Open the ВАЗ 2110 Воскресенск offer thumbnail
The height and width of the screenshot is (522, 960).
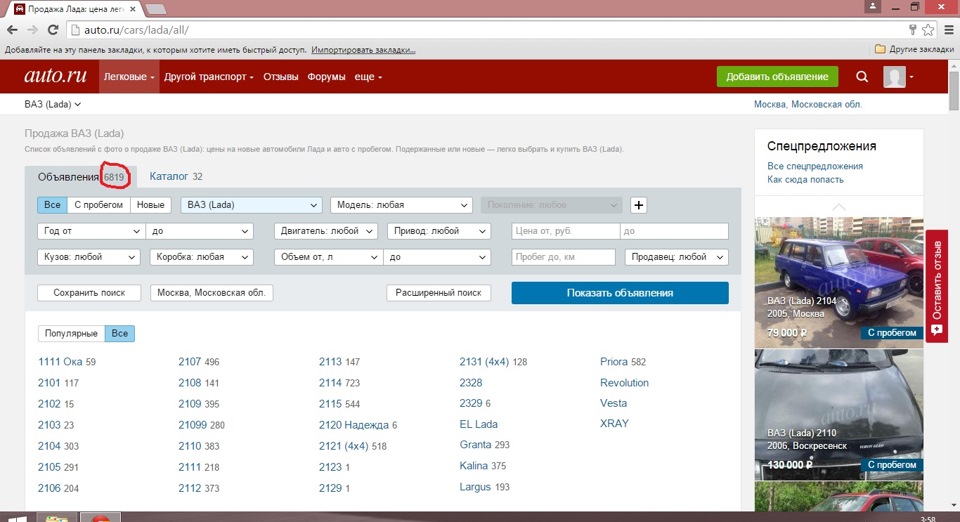point(839,414)
